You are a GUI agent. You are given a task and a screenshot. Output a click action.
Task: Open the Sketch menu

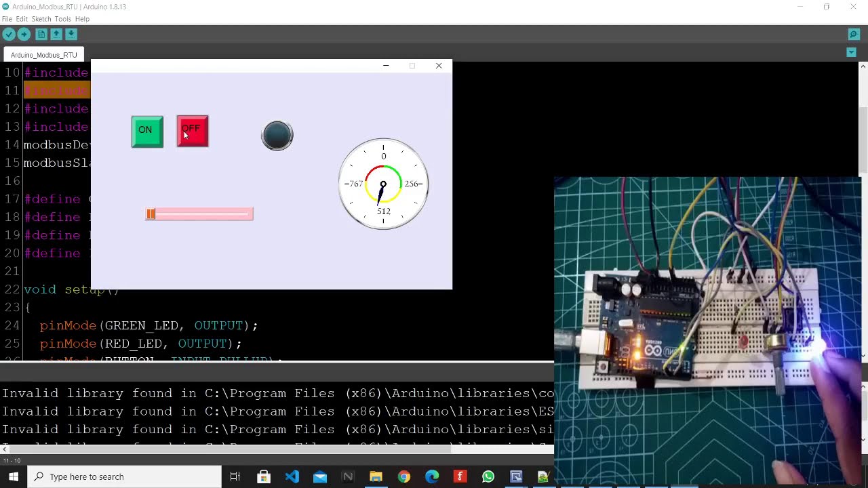[41, 19]
